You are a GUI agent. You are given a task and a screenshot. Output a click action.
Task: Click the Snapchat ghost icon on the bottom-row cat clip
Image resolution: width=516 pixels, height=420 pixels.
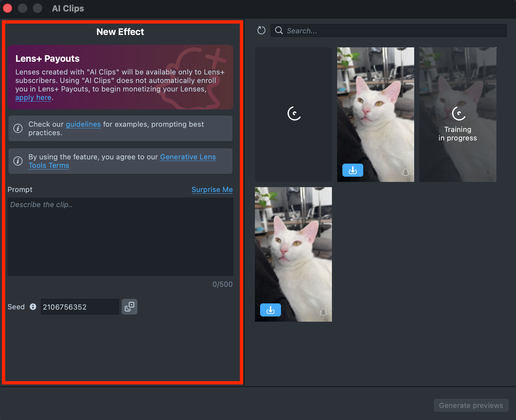click(323, 312)
